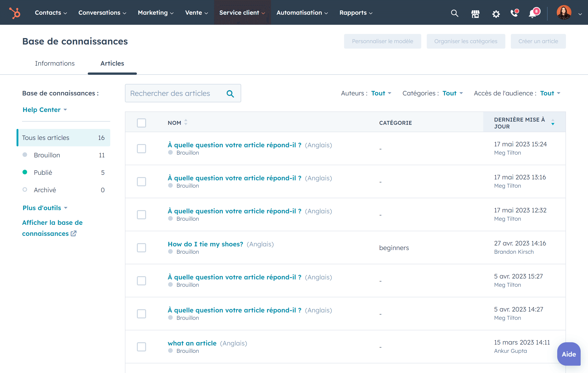Click the Créer un article button
Image resolution: width=588 pixels, height=373 pixels.
pos(538,41)
